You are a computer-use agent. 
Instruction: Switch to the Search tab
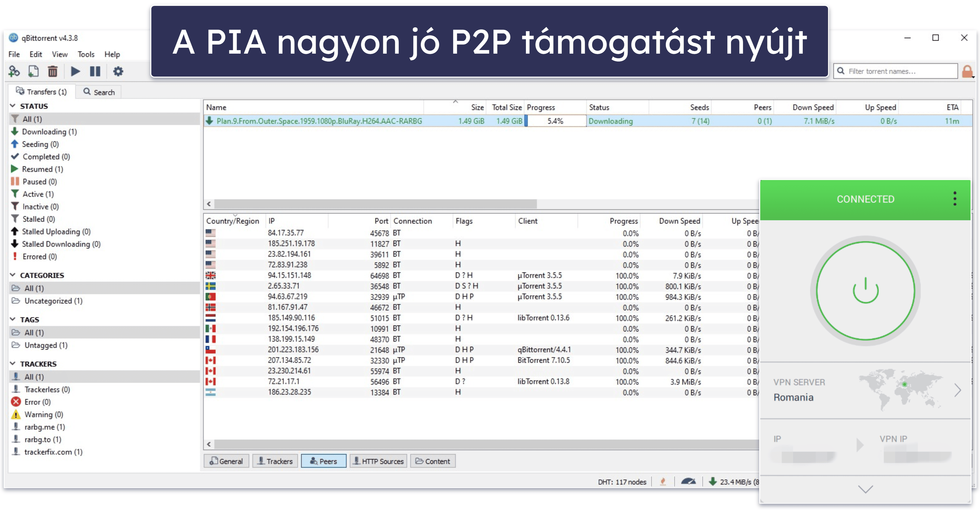(99, 92)
